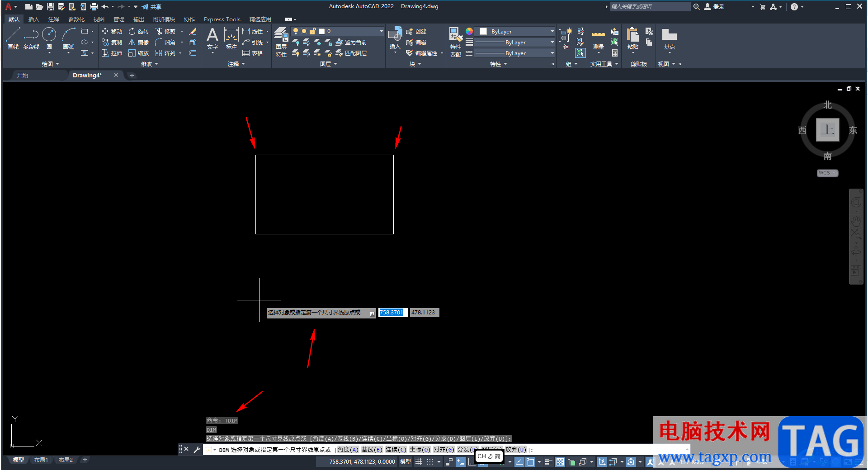Image resolution: width=868 pixels, height=470 pixels.
Task: Open the 注释 ribbon tab
Action: 54,19
